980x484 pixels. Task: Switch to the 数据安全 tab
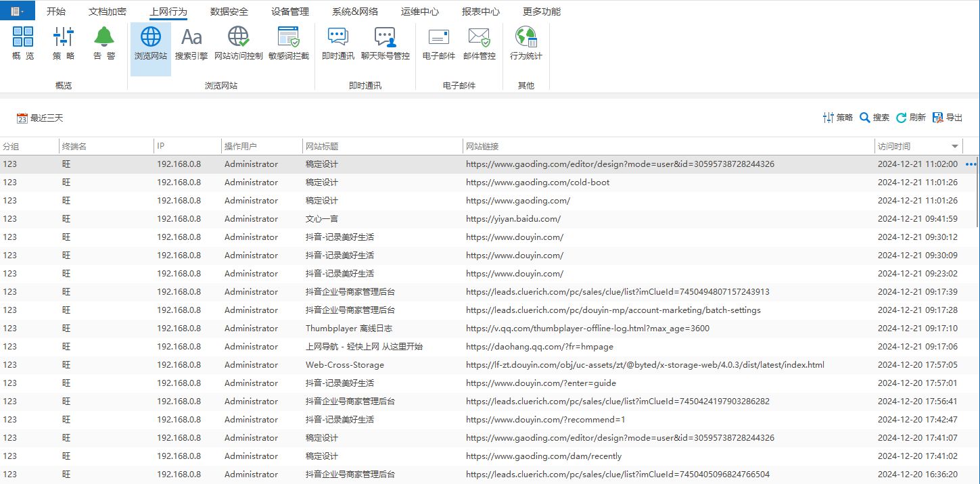coord(229,11)
